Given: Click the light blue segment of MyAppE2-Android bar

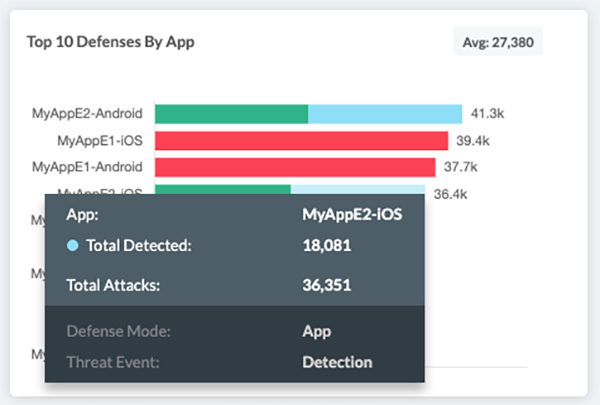Looking at the screenshot, I should [385, 114].
